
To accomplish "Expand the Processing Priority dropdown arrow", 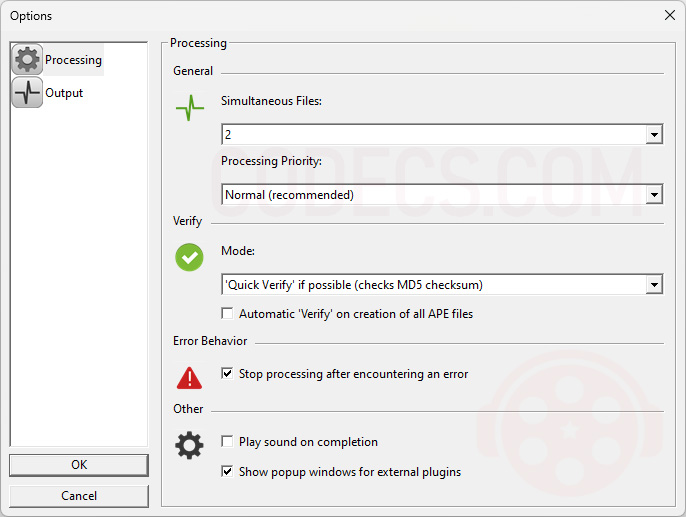I will 654,195.
